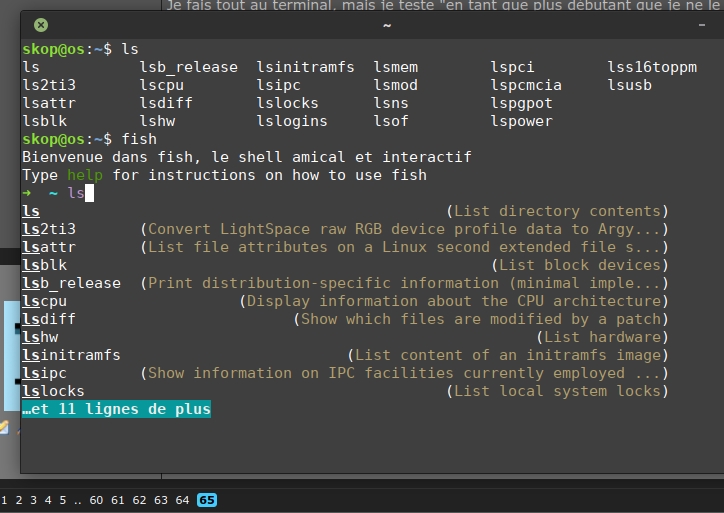
Task: Pick the 'lsinitramfs' completion suggestion
Action: (71, 355)
